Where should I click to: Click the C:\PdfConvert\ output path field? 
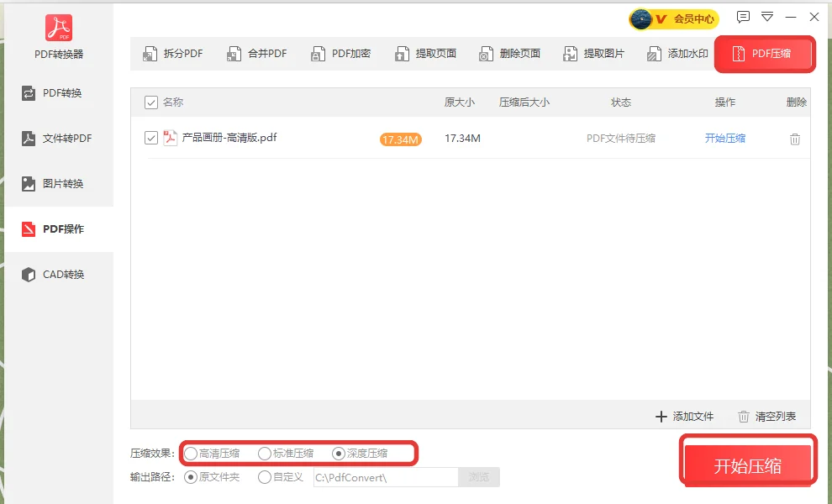point(386,477)
